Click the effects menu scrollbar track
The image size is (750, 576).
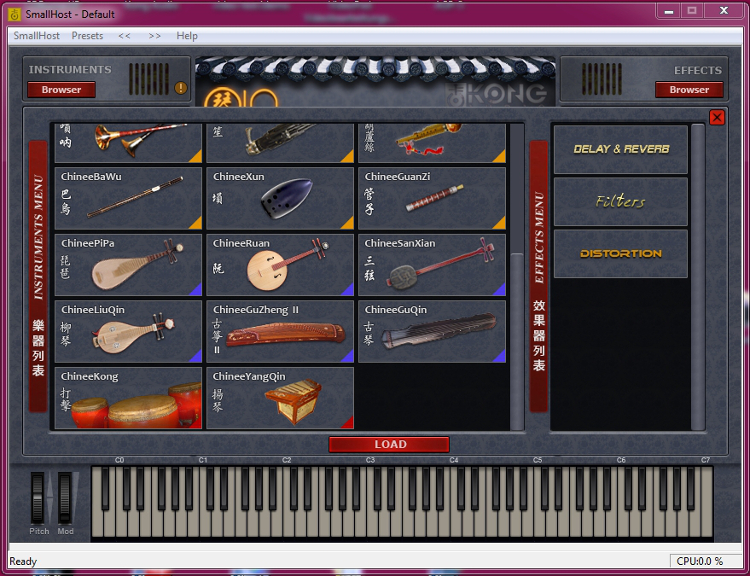coord(698,277)
